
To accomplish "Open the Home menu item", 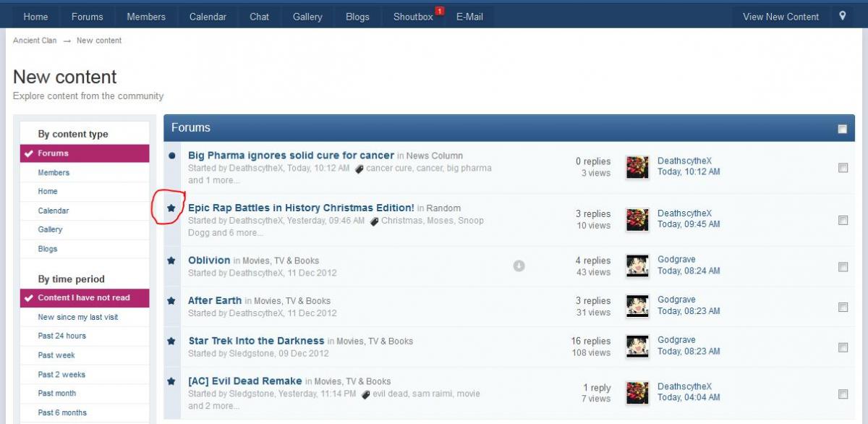I will pyautogui.click(x=35, y=17).
